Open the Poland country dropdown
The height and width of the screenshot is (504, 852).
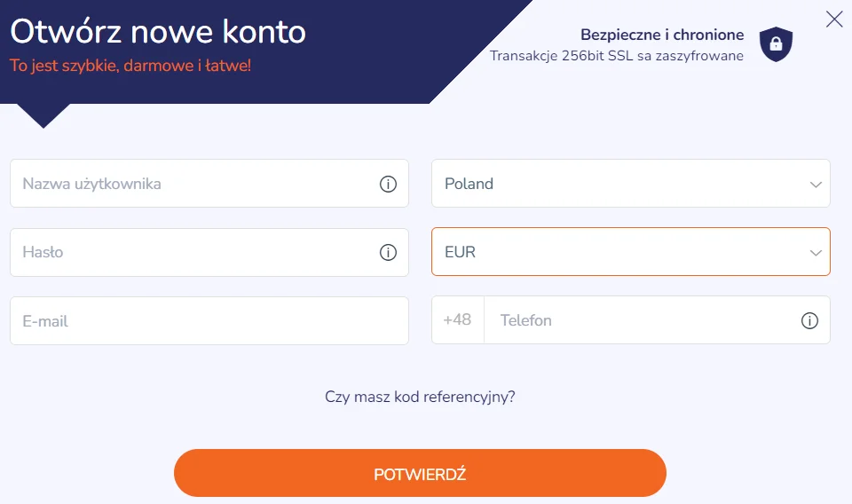[621, 184]
